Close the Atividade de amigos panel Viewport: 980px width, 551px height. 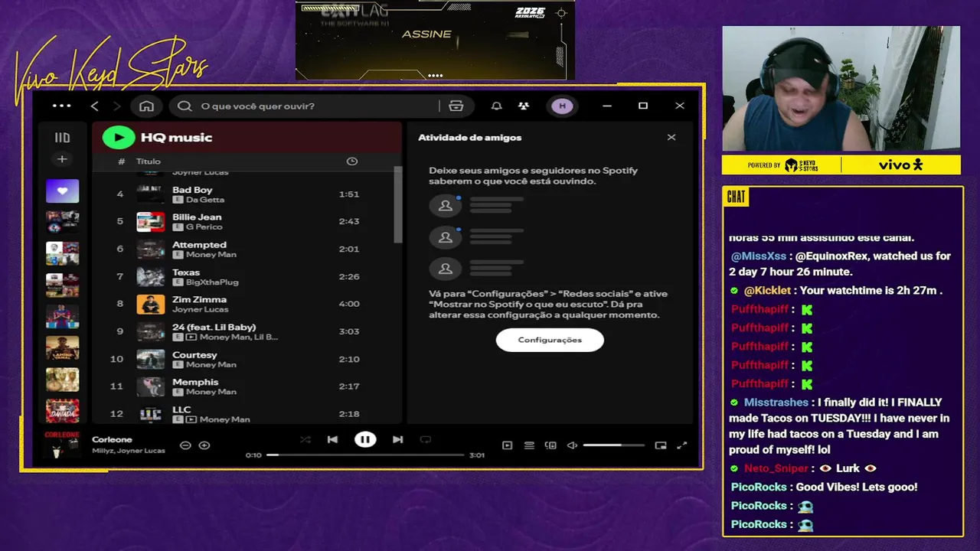click(x=671, y=138)
